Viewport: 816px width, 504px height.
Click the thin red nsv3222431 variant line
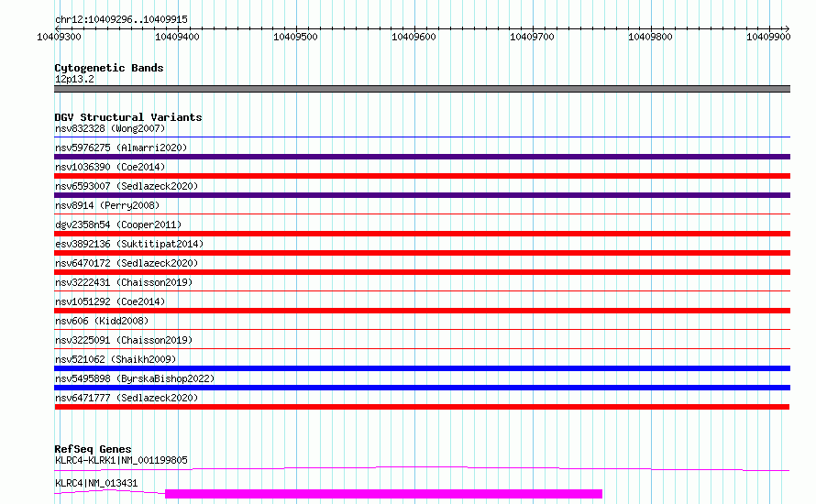point(422,291)
